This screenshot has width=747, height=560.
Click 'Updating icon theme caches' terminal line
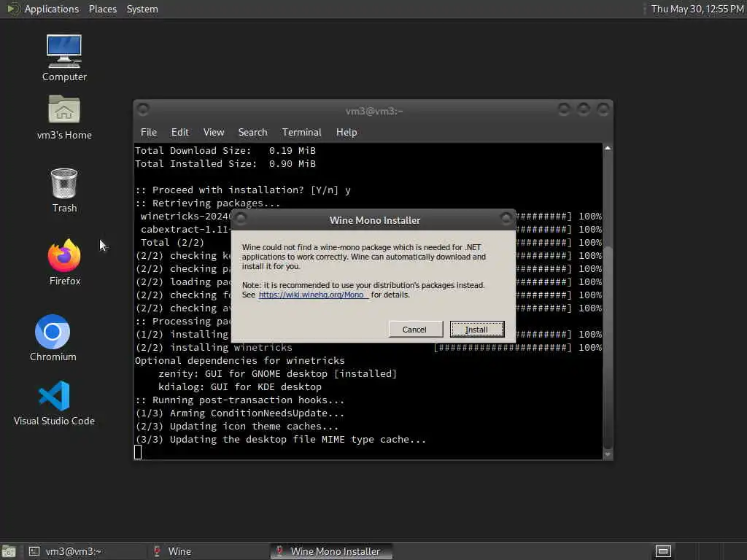pos(237,426)
